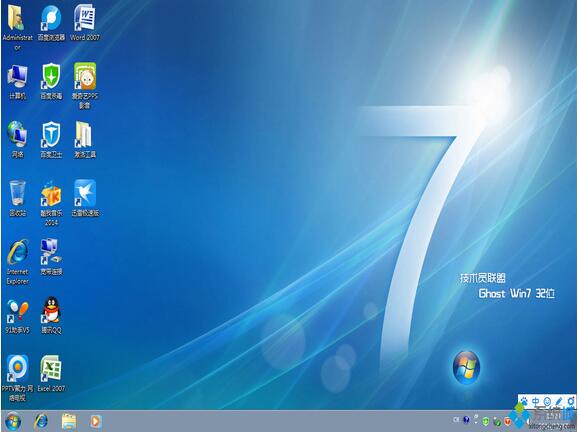This screenshot has height=433, width=578.
Task: Click the Baidu Browser shortcut icon
Action: [x=51, y=18]
